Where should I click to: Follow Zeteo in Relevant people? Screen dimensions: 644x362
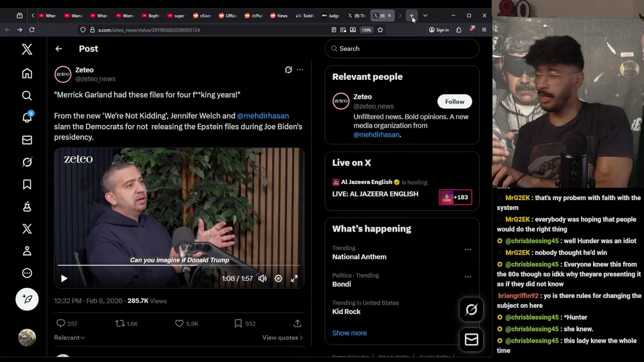coord(454,102)
